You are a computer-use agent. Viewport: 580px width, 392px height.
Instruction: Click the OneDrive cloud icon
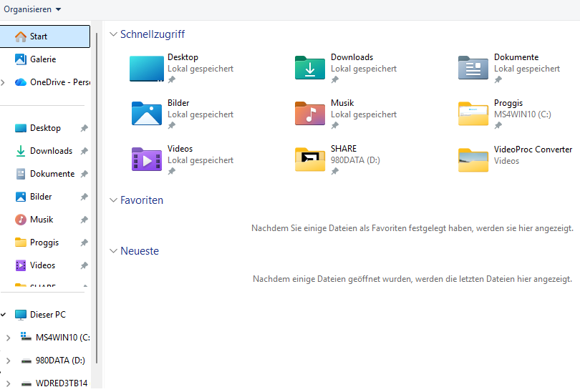(x=21, y=82)
